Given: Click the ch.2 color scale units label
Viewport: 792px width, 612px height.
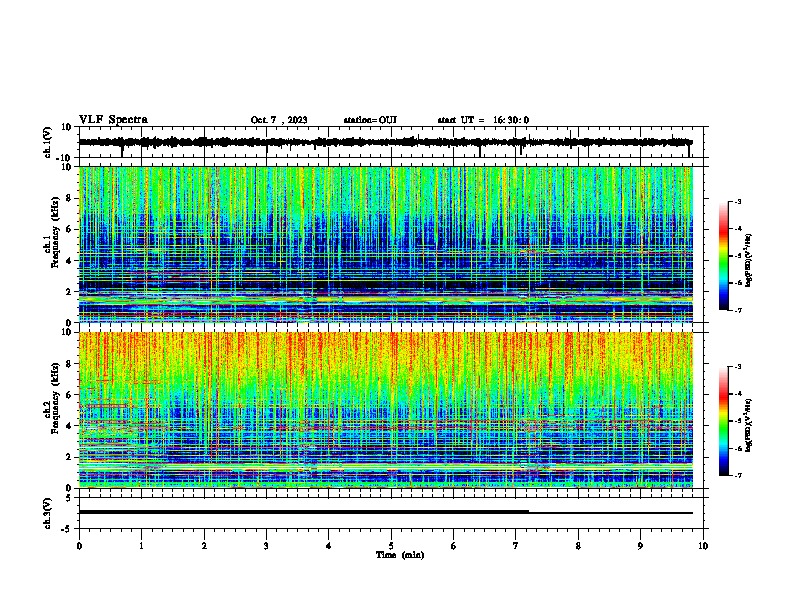Looking at the screenshot, I should (x=749, y=425).
